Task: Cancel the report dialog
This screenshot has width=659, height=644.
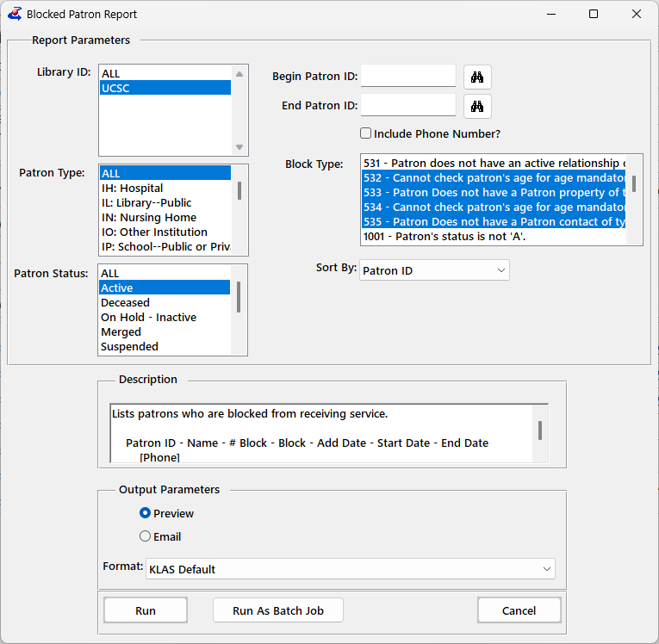Action: (519, 610)
